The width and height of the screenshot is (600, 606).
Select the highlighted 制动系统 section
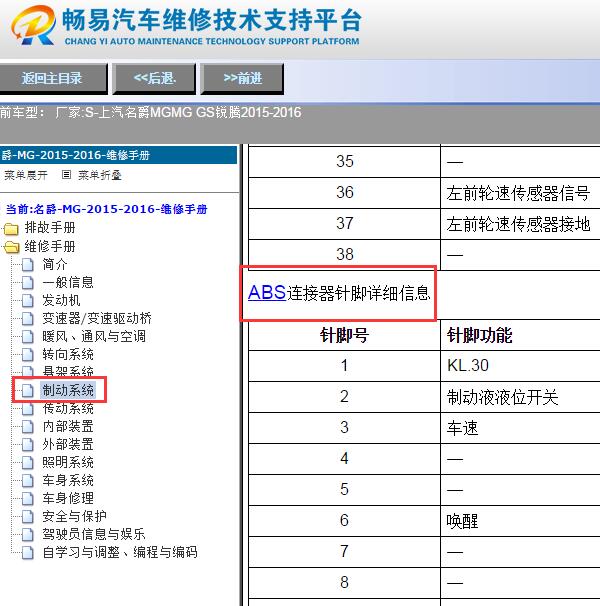coord(68,390)
